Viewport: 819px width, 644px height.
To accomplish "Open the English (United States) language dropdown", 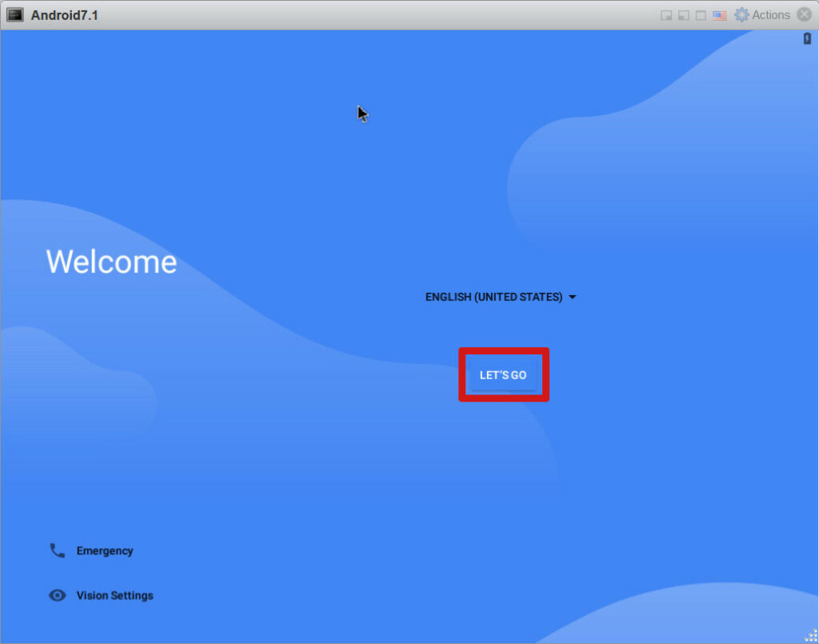I will click(x=501, y=297).
